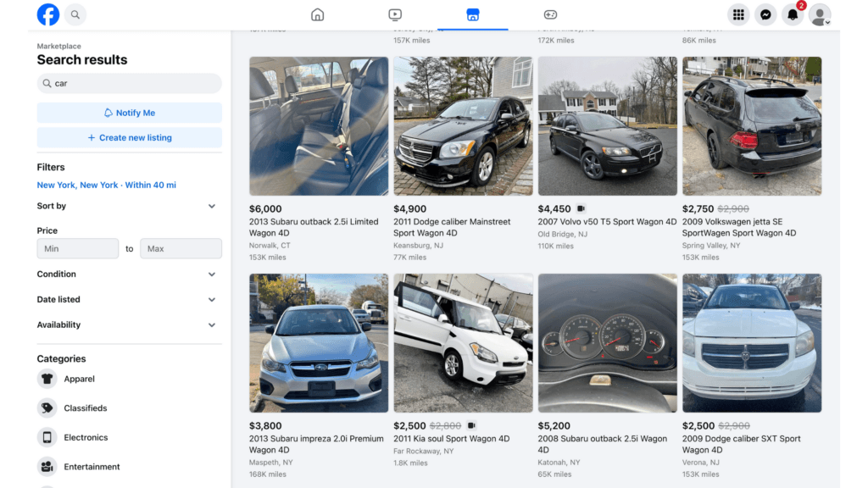Click video icon on Kia soul listing
Image resolution: width=868 pixels, height=488 pixels.
coord(471,425)
